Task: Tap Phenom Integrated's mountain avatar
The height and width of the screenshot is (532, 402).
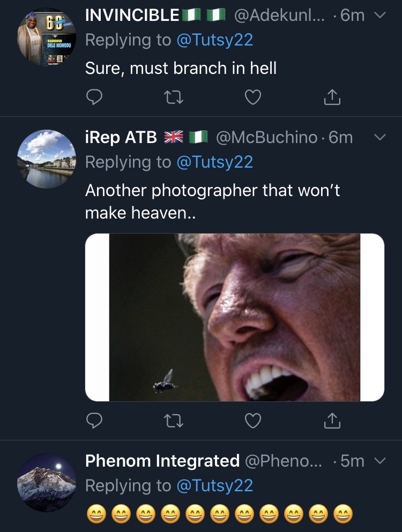Action: (x=47, y=482)
